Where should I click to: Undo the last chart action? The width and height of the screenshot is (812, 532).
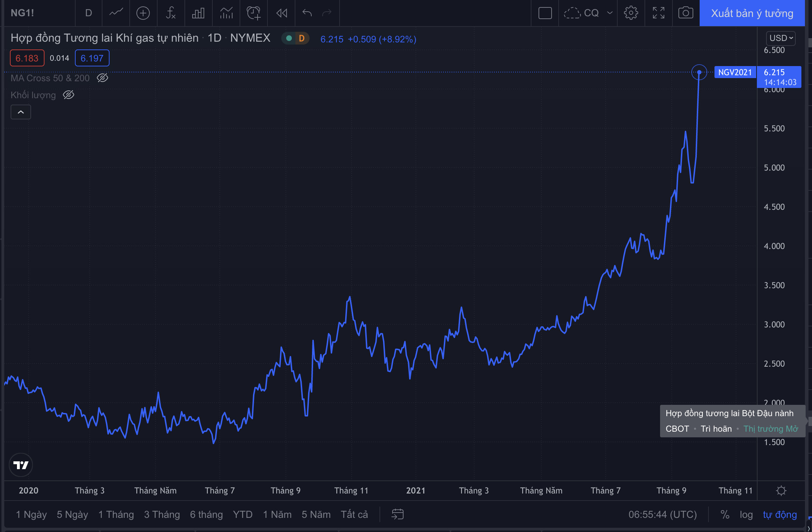[x=307, y=13]
